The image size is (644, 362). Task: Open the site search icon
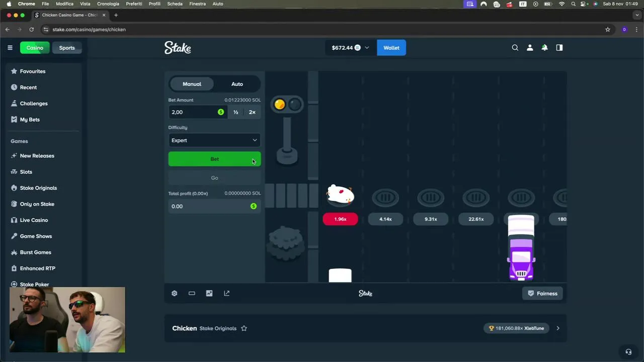[515, 48]
